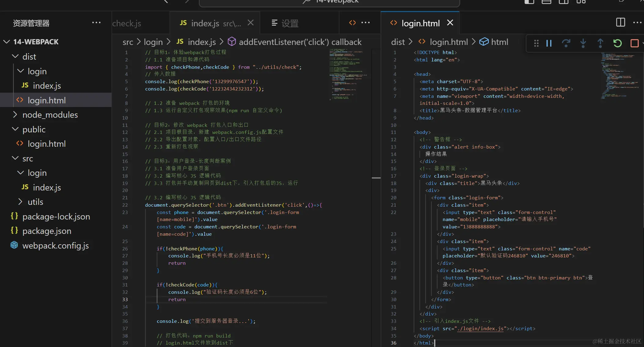This screenshot has width=644, height=347.
Task: Click the login breadcrumb in left editor
Action: coord(153,42)
